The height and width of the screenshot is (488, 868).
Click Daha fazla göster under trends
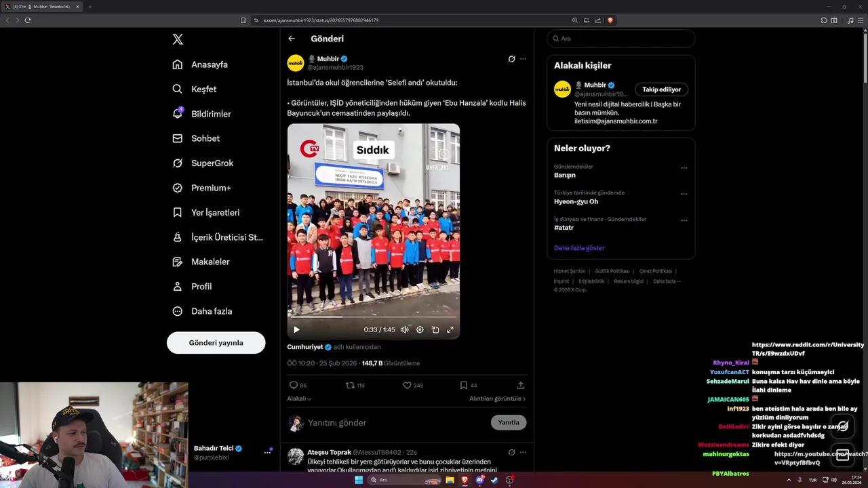click(579, 248)
